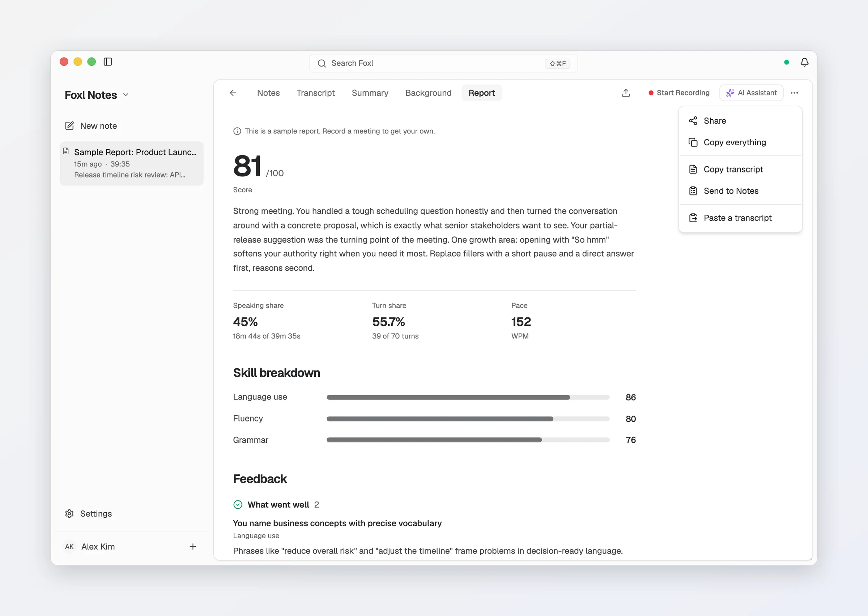
Task: Click the Copy everything icon
Action: click(x=693, y=142)
